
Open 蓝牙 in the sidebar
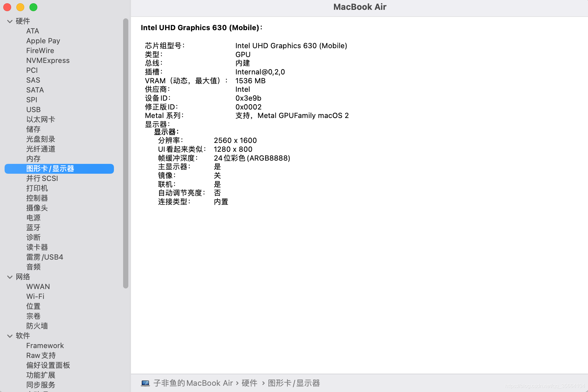coord(33,228)
